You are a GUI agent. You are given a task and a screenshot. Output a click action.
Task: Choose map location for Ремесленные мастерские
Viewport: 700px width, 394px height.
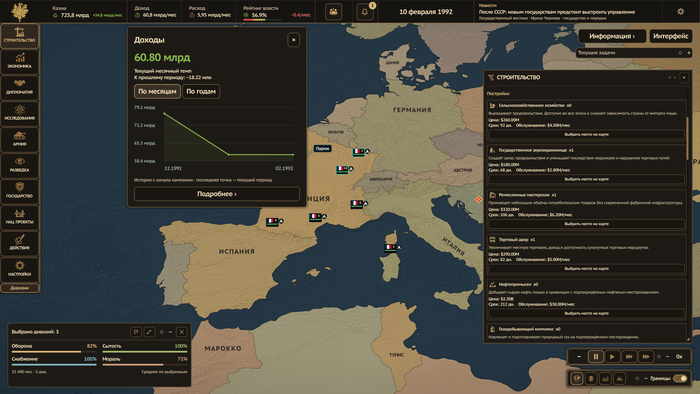[587, 224]
